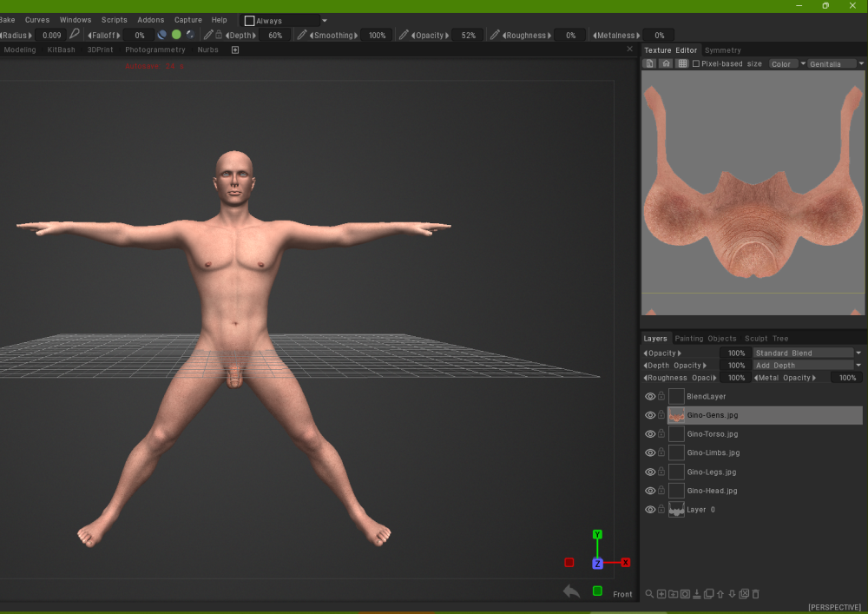
Task: Click the grid icon in Texture Editor
Action: 682,63
